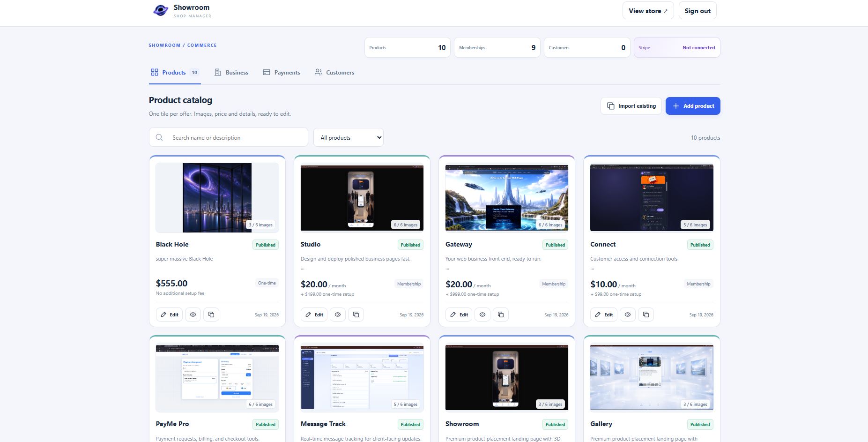Click the $555.00 price on Black Hole
Image resolution: width=868 pixels, height=442 pixels.
coord(171,283)
